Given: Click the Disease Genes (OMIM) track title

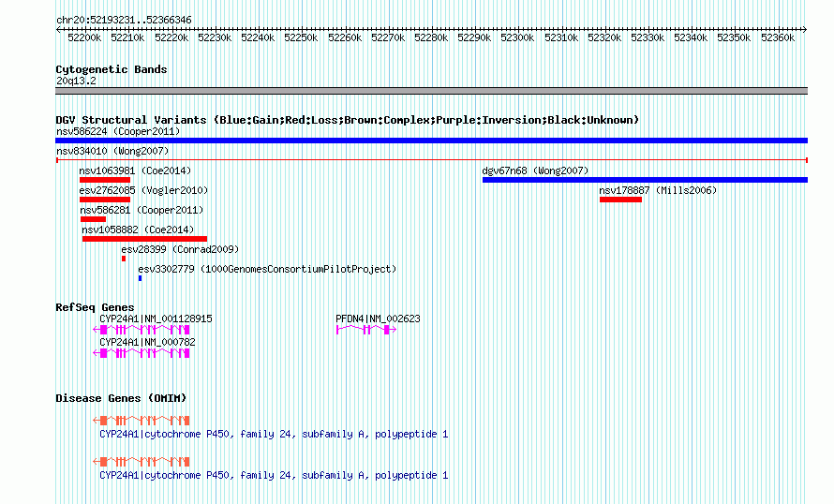Looking at the screenshot, I should (x=121, y=398).
